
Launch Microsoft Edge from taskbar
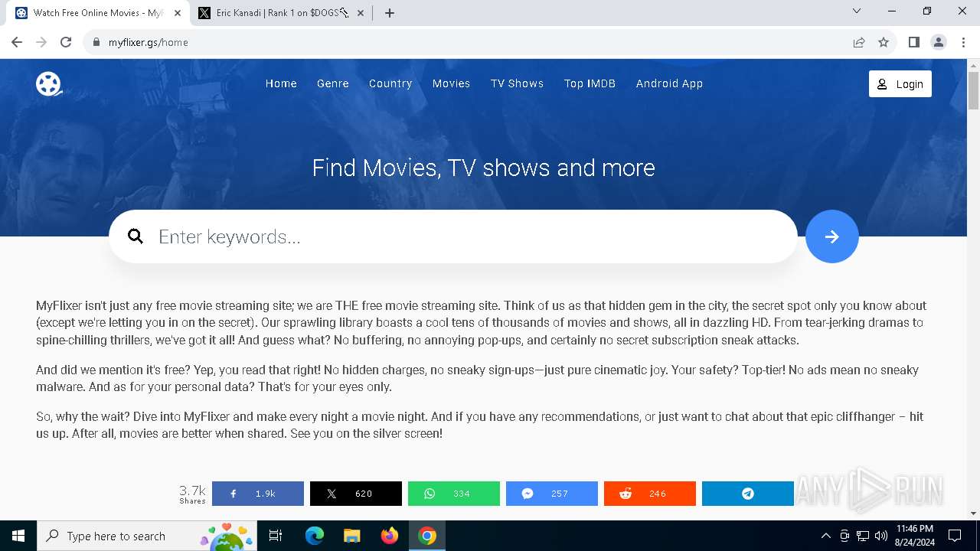point(315,536)
